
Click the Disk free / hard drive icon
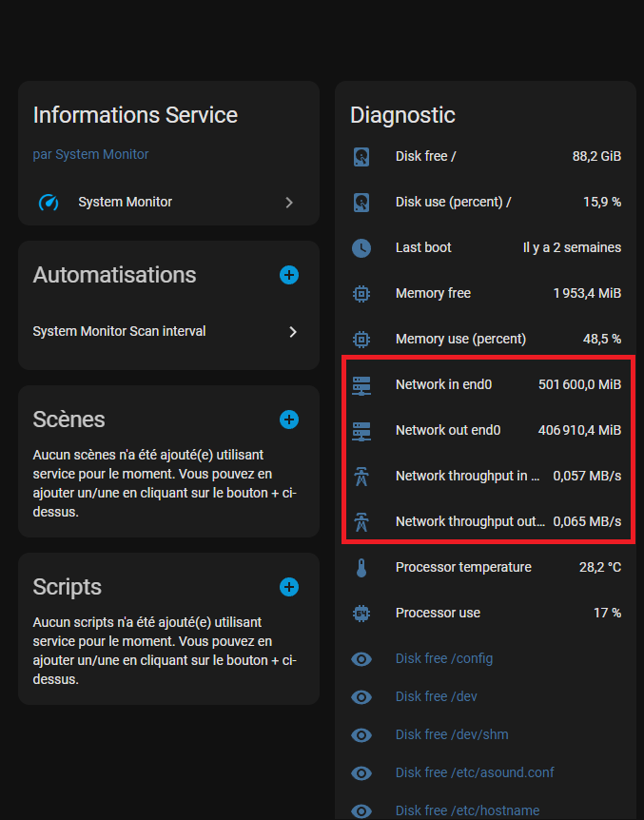pyautogui.click(x=361, y=157)
